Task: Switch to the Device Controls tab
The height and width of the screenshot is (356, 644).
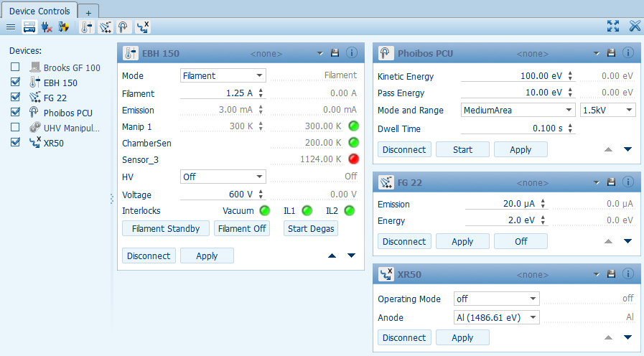Action: pos(39,11)
